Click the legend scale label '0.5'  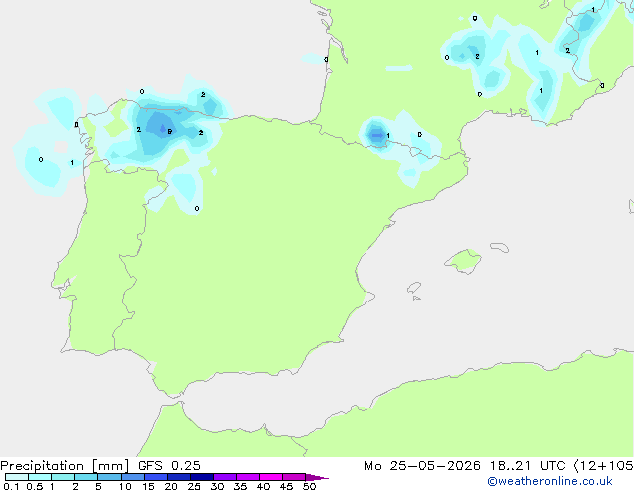pyautogui.click(x=34, y=486)
